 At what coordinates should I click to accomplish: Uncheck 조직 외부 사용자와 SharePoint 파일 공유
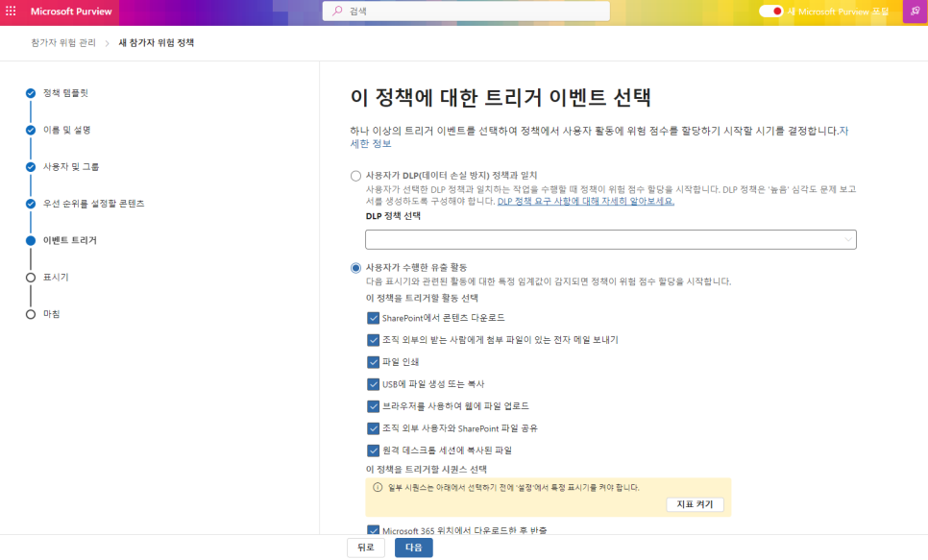click(373, 428)
